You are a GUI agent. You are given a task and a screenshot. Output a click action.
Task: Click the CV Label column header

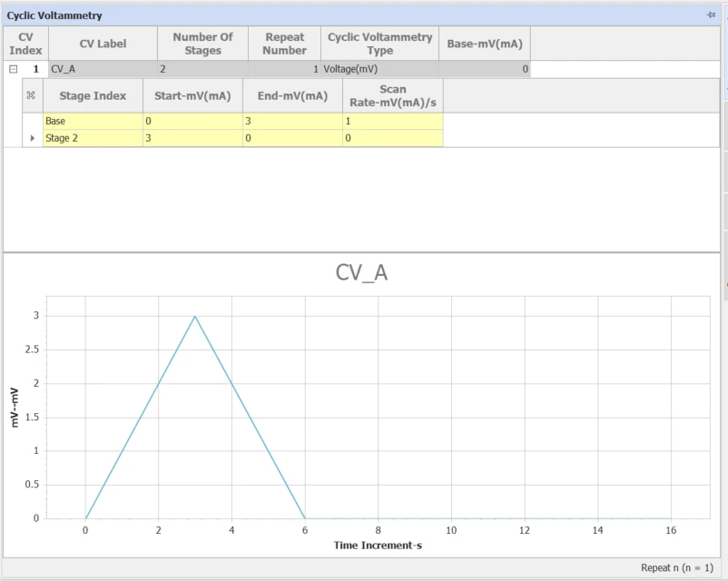click(103, 44)
